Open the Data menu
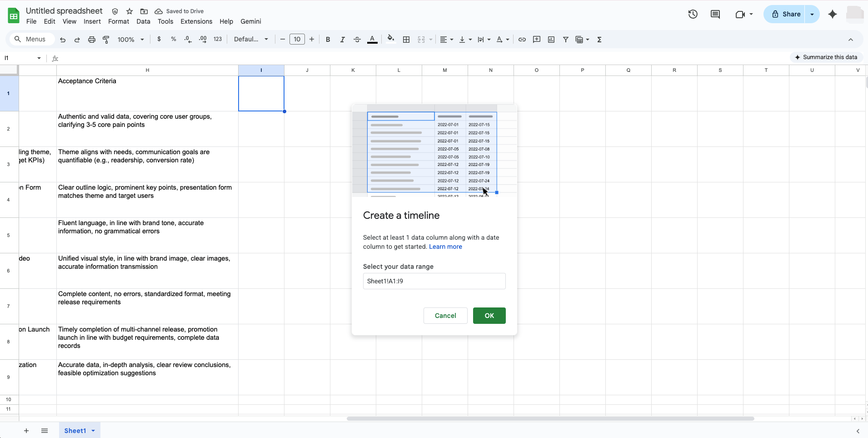Viewport: 868px width, 438px height. (143, 21)
